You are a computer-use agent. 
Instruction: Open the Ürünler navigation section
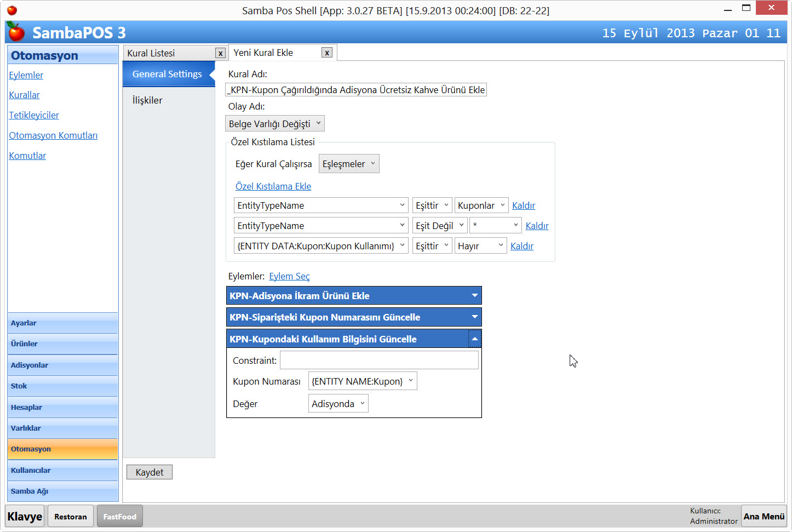[62, 344]
